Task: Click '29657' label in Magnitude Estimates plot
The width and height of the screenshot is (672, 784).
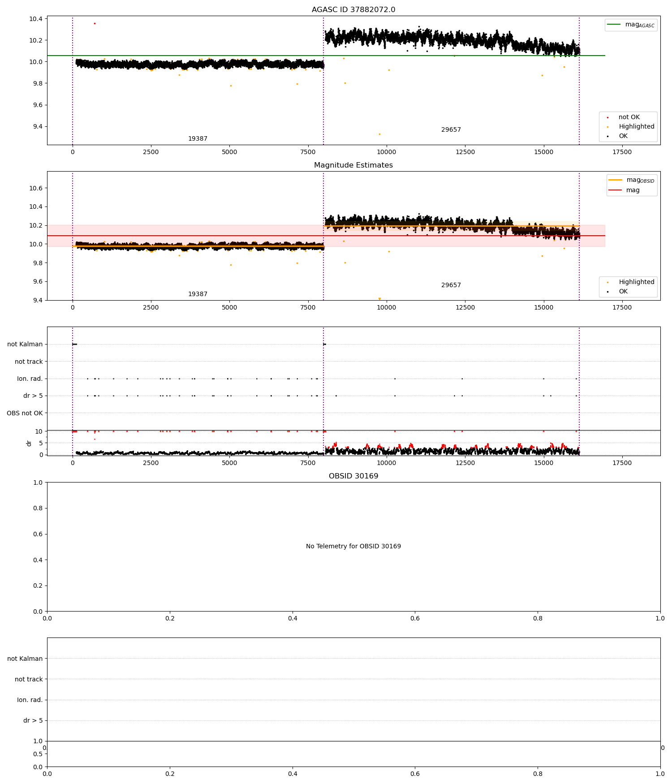Action: [451, 285]
